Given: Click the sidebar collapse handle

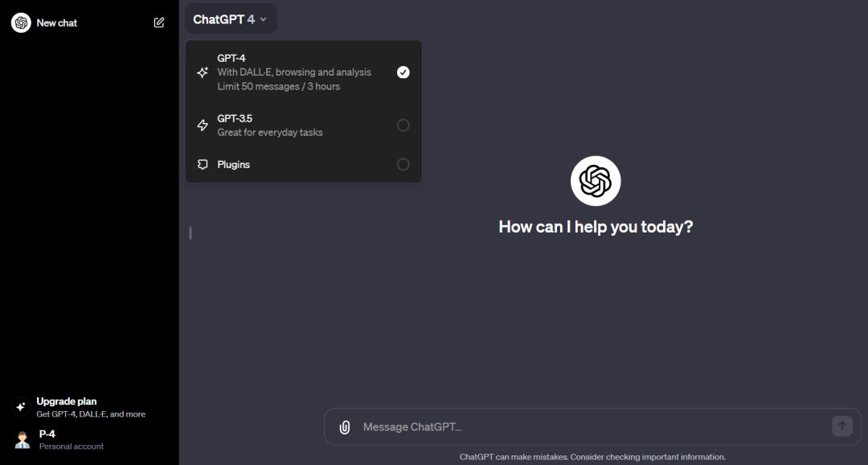Looking at the screenshot, I should [190, 233].
